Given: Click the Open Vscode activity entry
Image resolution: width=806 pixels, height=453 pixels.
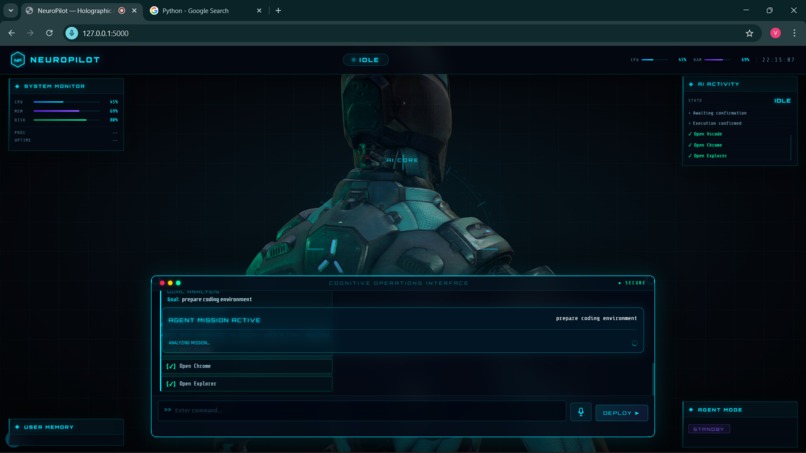Looking at the screenshot, I should pos(705,134).
